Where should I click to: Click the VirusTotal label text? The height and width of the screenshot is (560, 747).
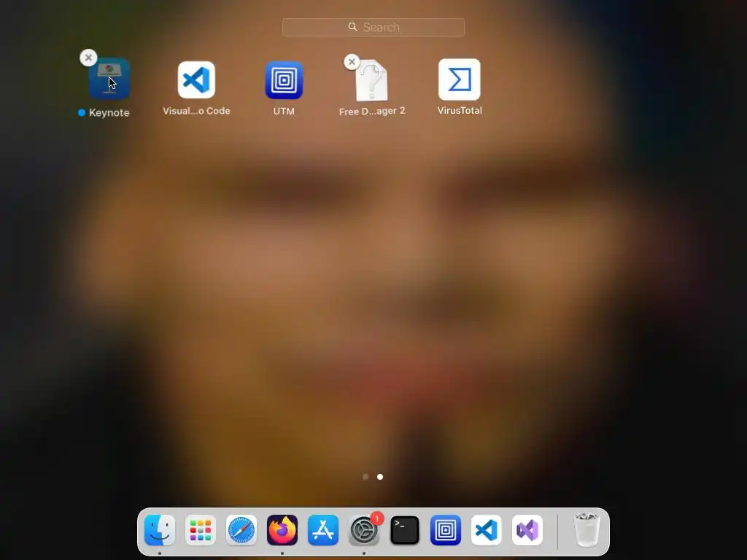click(x=460, y=111)
